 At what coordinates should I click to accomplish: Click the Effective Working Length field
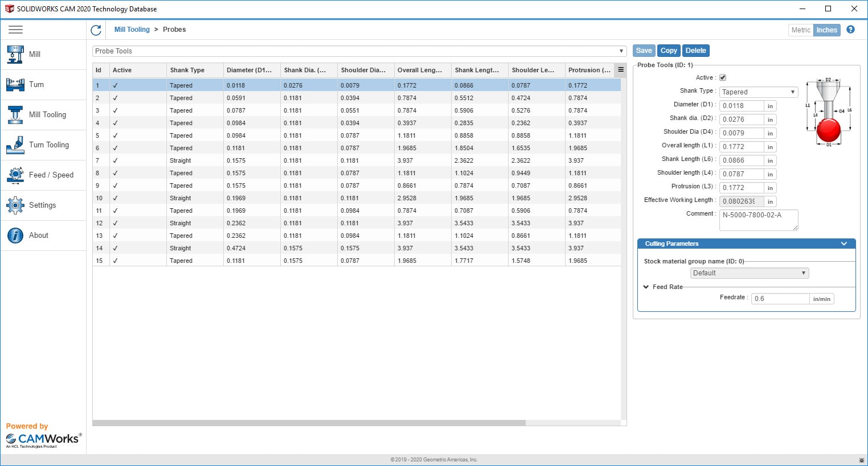[x=742, y=201]
